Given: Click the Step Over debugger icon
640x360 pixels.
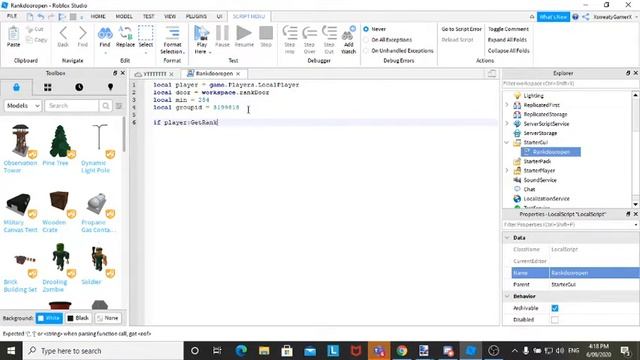Looking at the screenshot, I should click(x=309, y=33).
